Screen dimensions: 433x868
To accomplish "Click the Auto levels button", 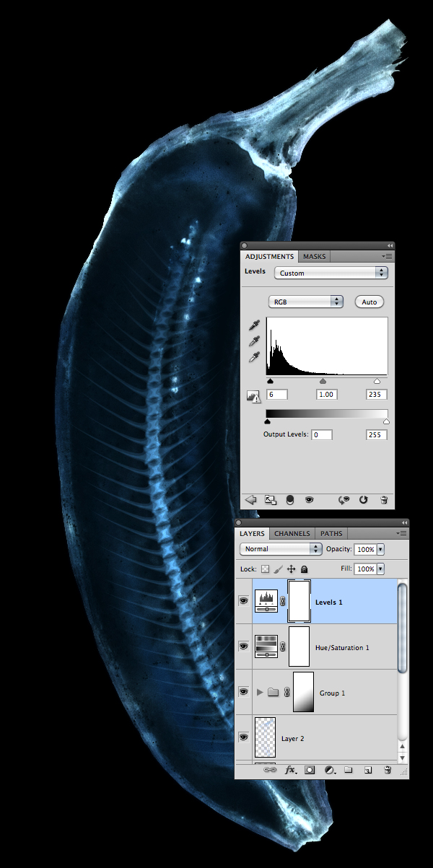I will pos(369,302).
